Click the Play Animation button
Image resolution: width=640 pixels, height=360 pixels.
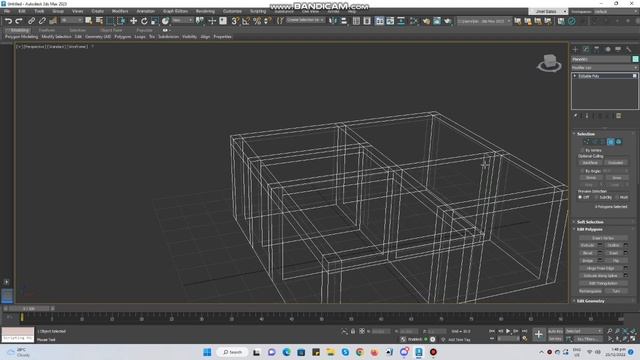coord(508,331)
